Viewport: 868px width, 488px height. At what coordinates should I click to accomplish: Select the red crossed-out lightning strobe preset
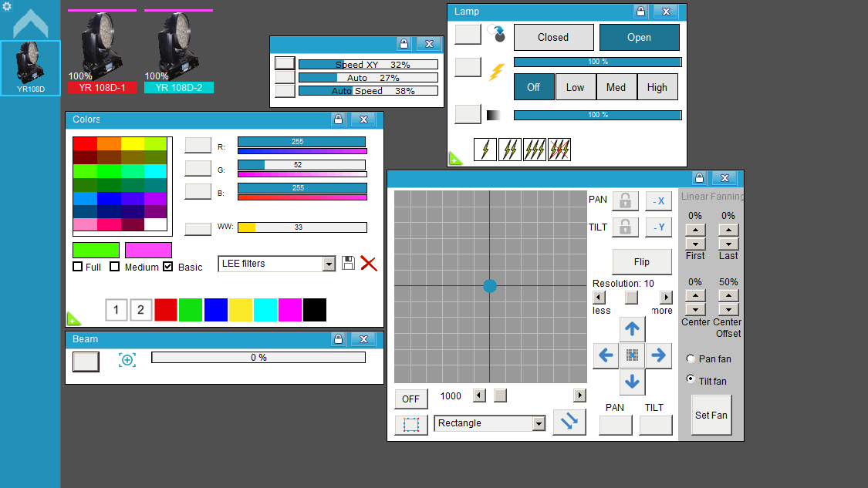[559, 150]
